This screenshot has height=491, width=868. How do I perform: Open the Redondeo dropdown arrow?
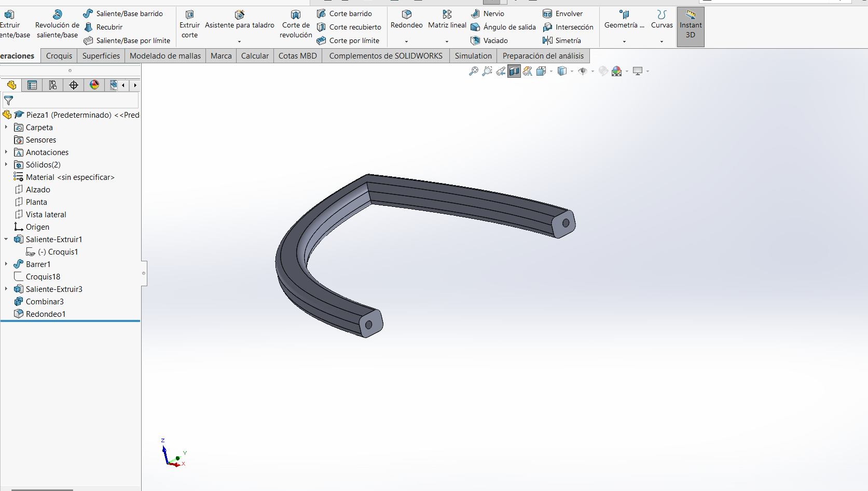coord(406,41)
